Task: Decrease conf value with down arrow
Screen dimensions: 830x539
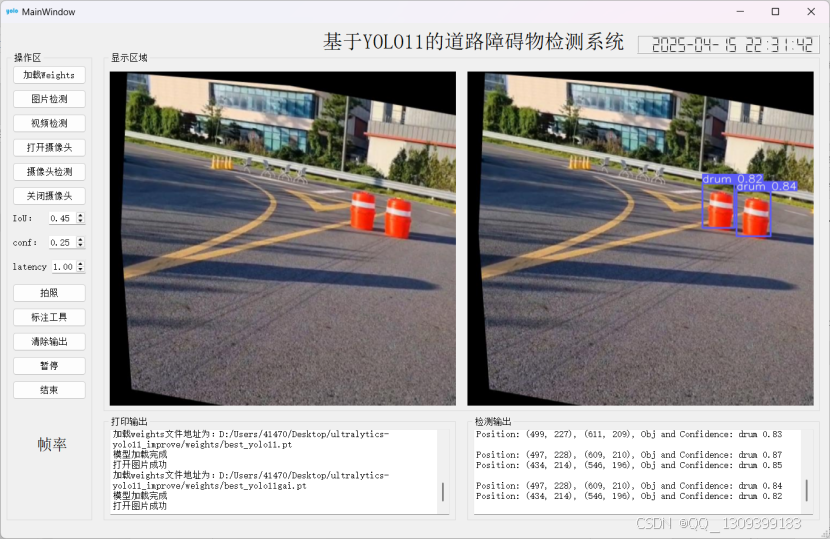Action: 80,245
